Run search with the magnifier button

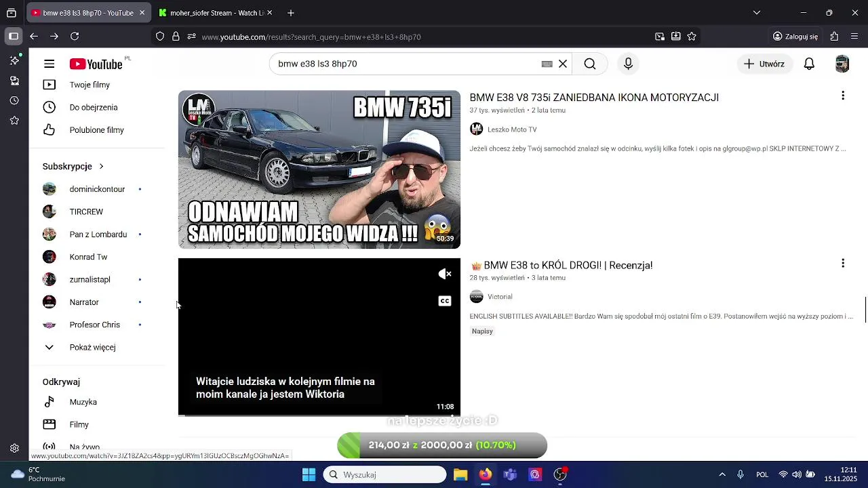[590, 64]
